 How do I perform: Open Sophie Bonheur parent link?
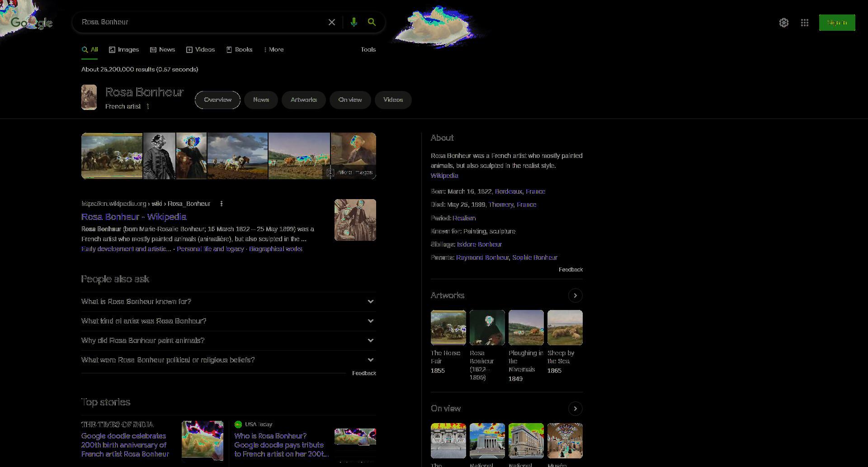(535, 257)
